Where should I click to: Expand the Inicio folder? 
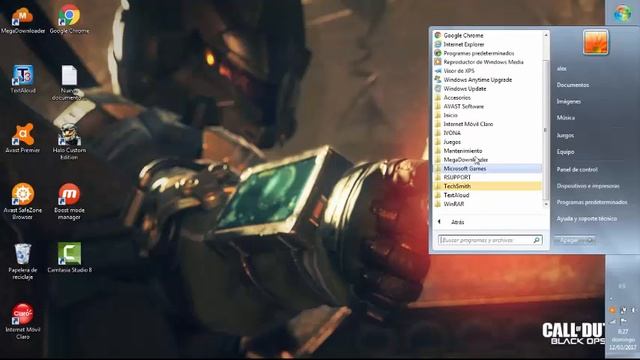point(488,116)
